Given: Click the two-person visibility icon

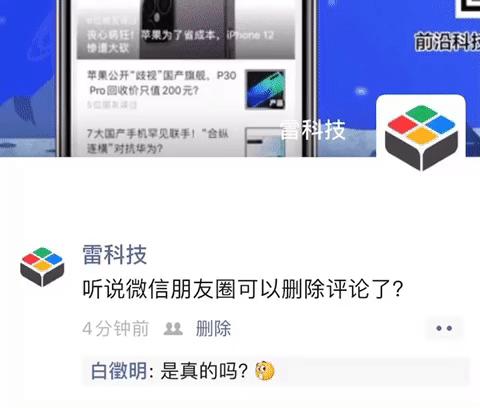Looking at the screenshot, I should pos(173,329).
